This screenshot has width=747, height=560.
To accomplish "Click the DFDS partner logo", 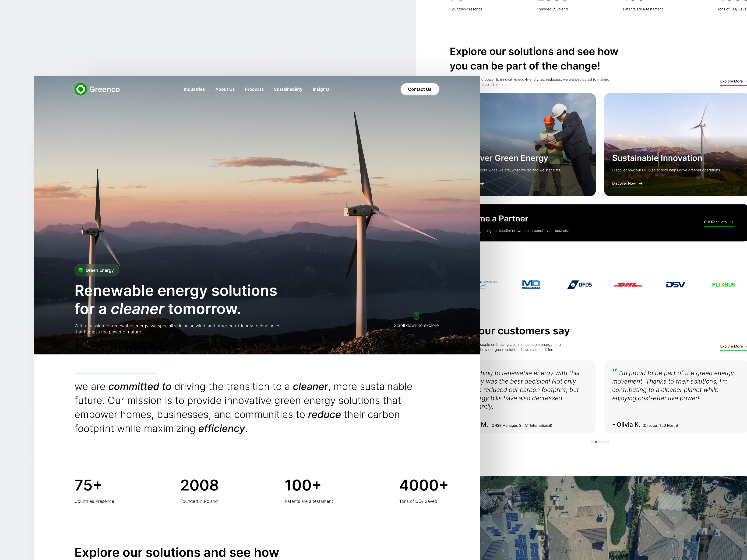I will click(579, 285).
